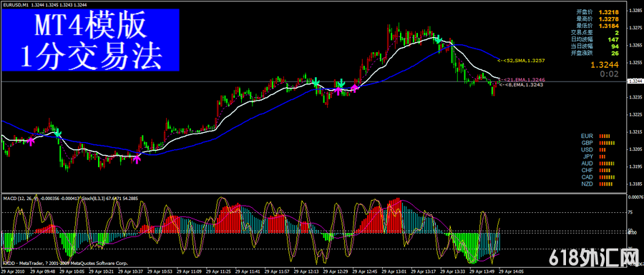Click the JPY currency label

click(587, 156)
